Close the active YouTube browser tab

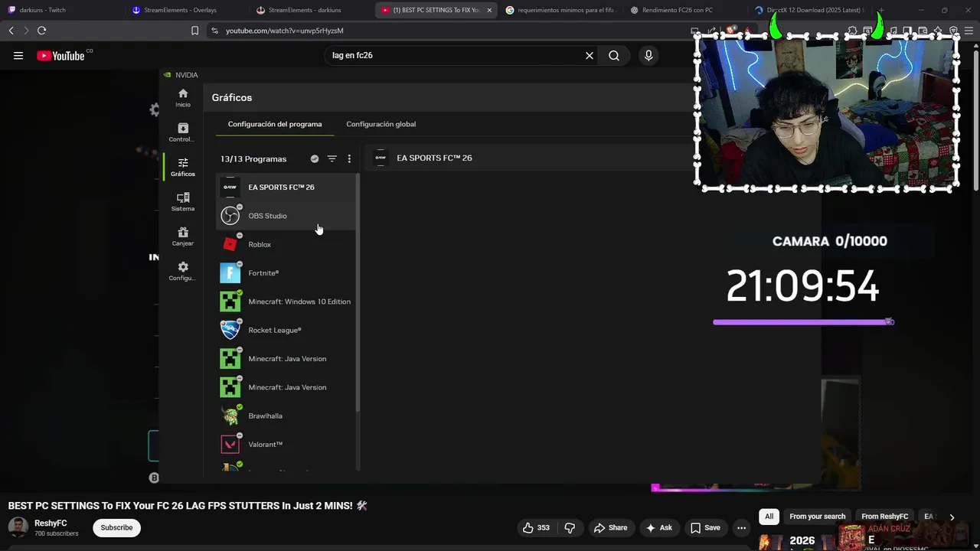coord(488,10)
